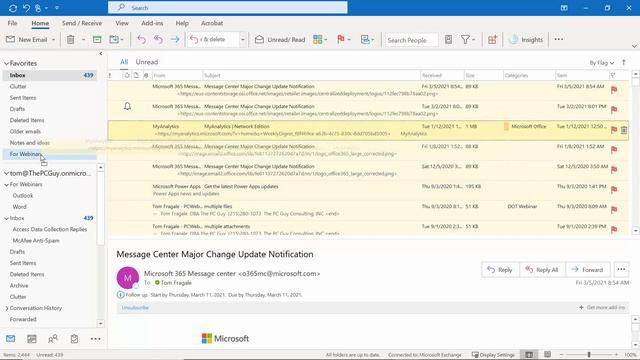Open the Address Book icon

click(x=448, y=40)
